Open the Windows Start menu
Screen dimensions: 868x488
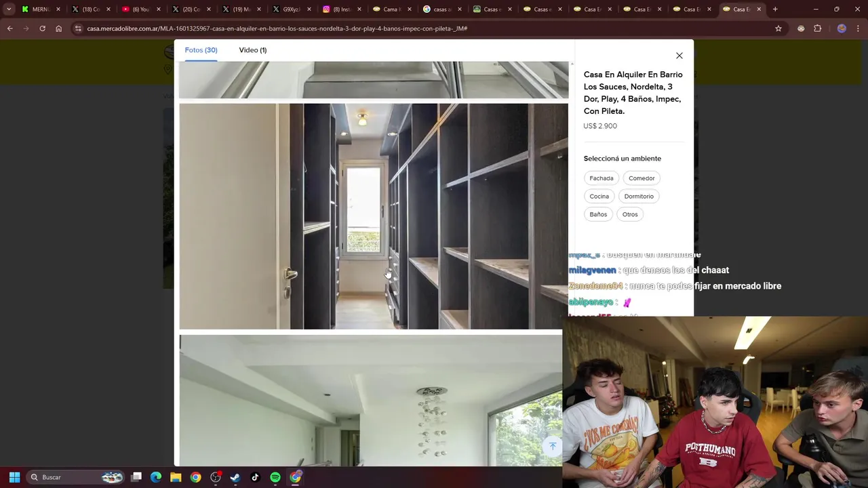tap(14, 477)
